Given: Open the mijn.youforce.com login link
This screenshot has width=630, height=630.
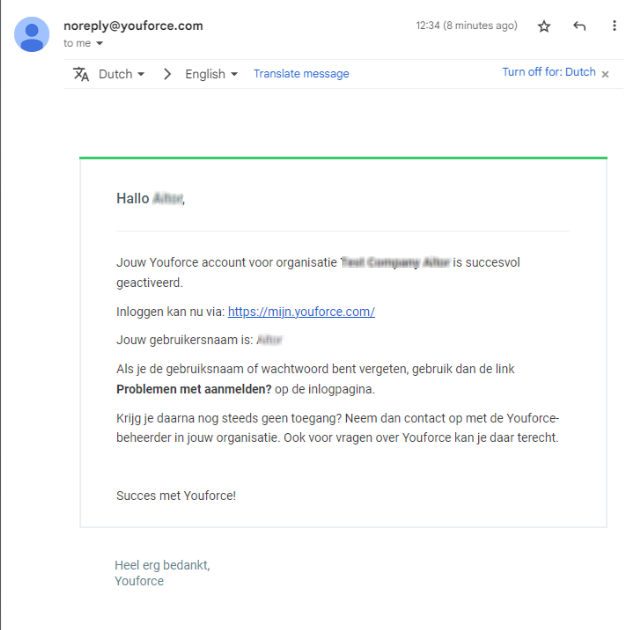Looking at the screenshot, I should (x=301, y=312).
